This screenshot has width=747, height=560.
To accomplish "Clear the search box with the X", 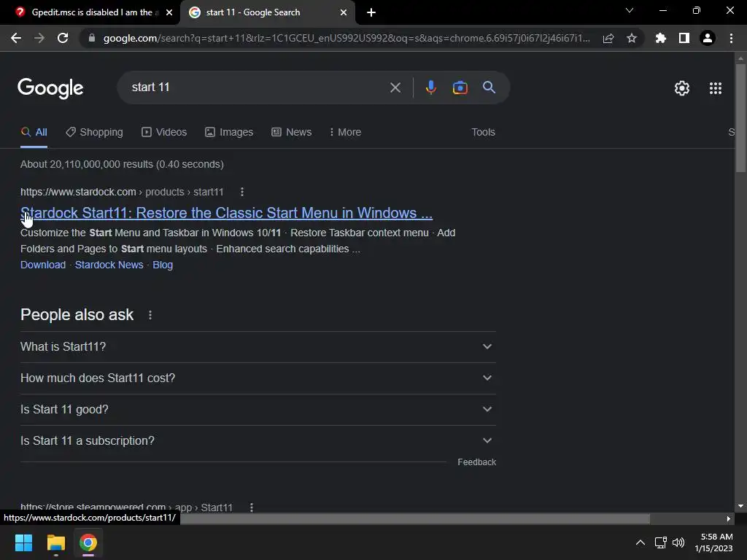I will point(395,87).
